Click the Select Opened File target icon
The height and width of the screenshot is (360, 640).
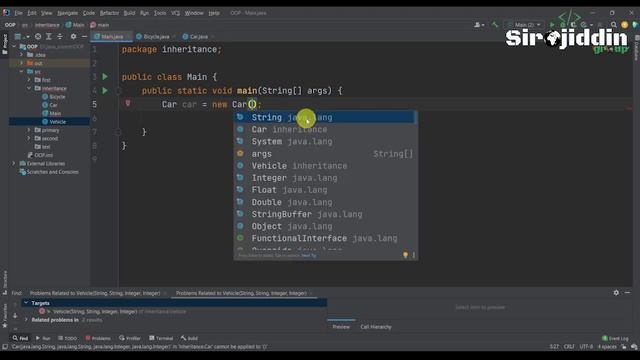38,37
